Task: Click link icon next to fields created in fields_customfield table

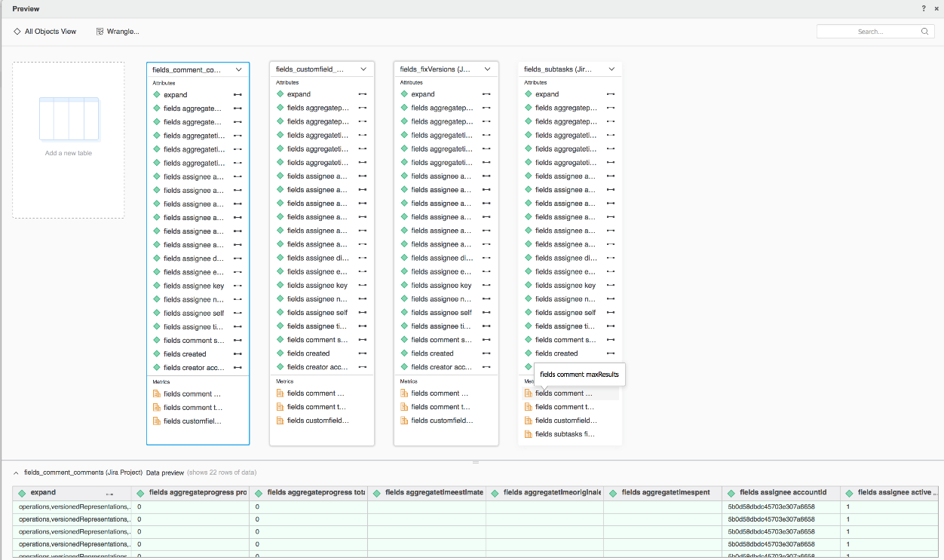Action: (x=363, y=353)
